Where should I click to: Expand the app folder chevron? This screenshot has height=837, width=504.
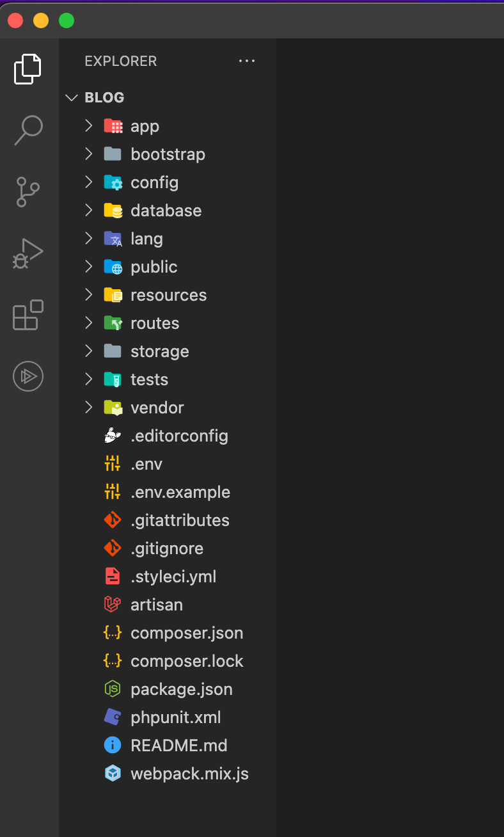89,126
